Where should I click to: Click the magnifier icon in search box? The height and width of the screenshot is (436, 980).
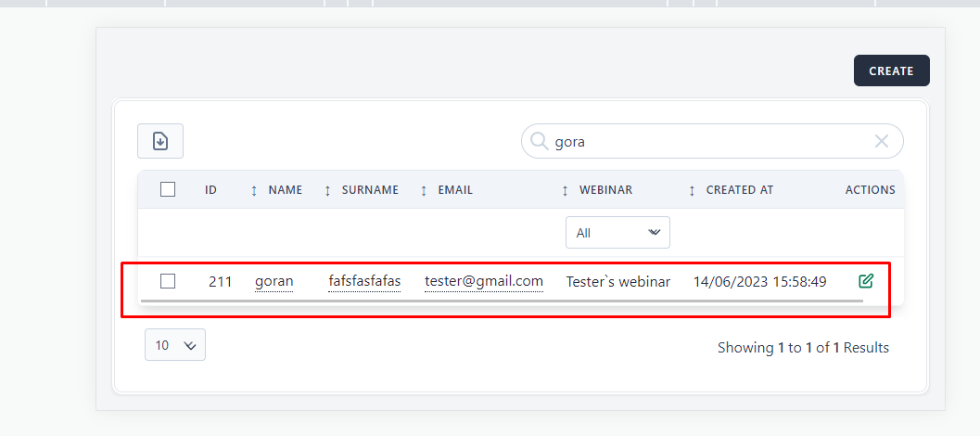click(538, 141)
